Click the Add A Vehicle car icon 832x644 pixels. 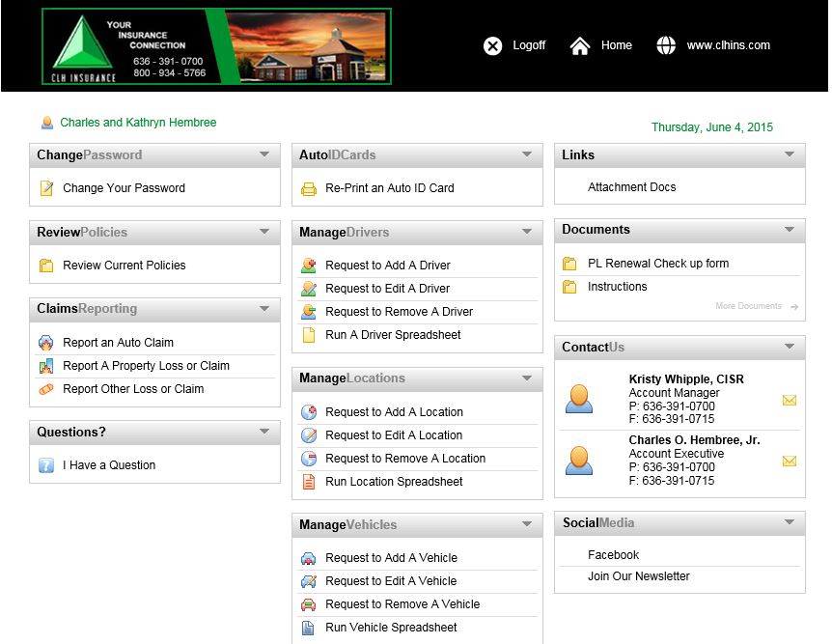point(309,558)
